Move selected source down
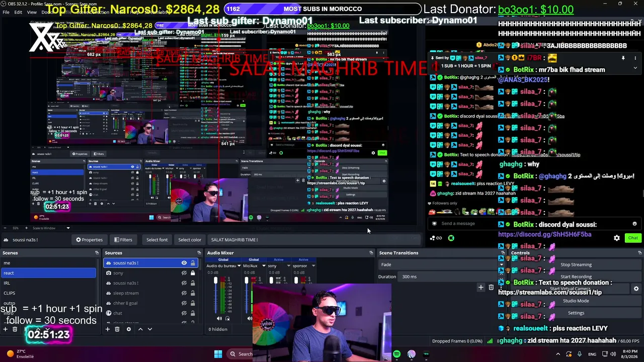The width and height of the screenshot is (644, 362). click(x=149, y=329)
